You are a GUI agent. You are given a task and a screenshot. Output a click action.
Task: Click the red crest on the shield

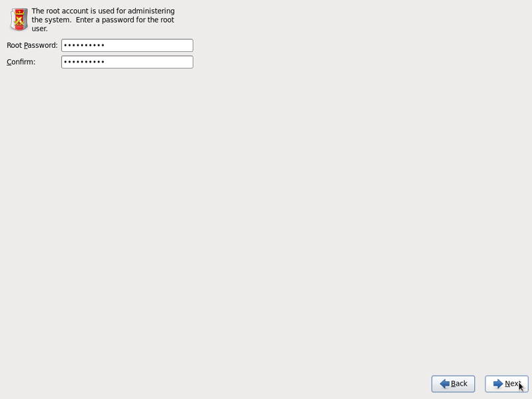click(x=19, y=19)
